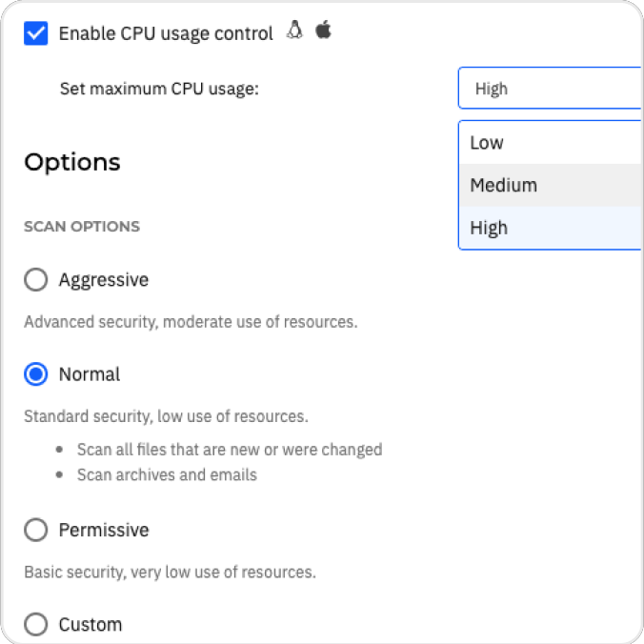Open the maximum CPU usage combo box
Image resolution: width=644 pixels, height=644 pixels.
(x=551, y=89)
